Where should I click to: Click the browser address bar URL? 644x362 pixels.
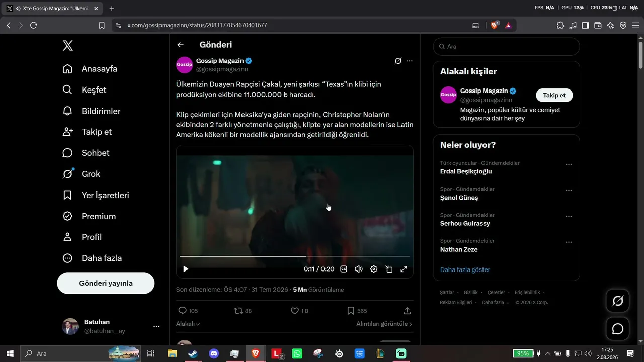(197, 25)
